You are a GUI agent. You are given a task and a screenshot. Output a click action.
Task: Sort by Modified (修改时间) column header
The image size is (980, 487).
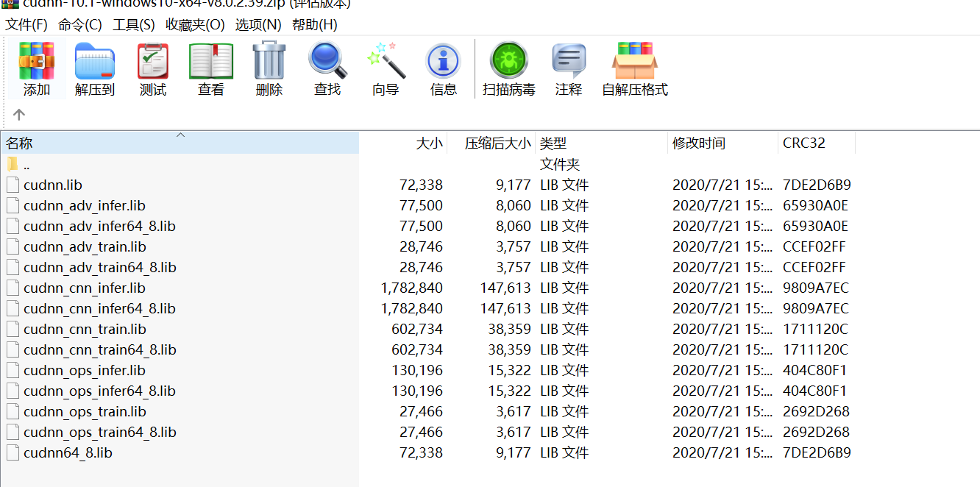722,143
